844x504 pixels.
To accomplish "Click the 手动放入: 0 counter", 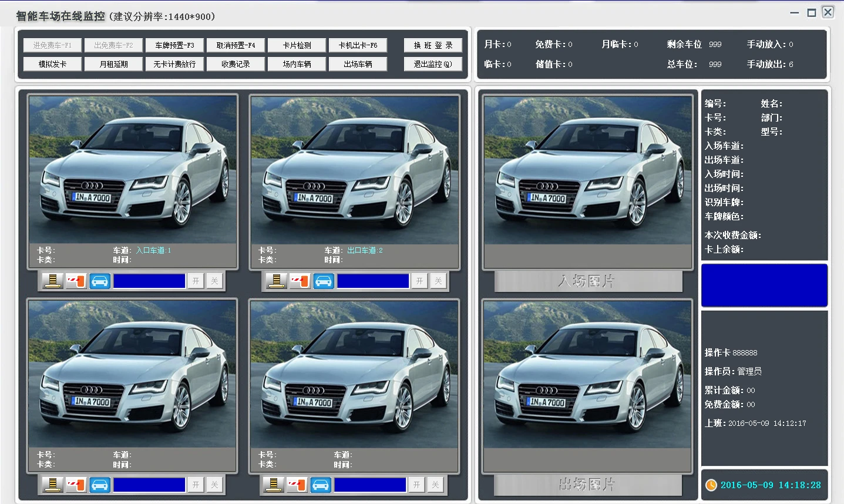I will pyautogui.click(x=770, y=44).
